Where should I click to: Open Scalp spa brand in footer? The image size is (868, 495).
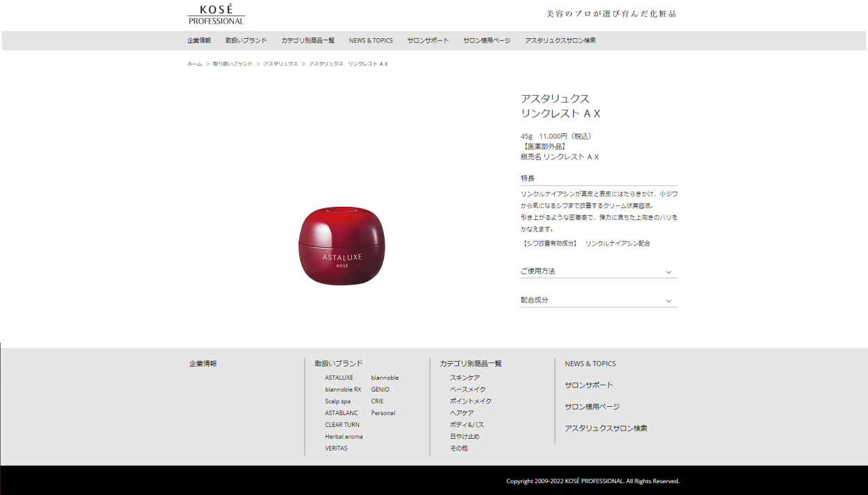pos(337,401)
